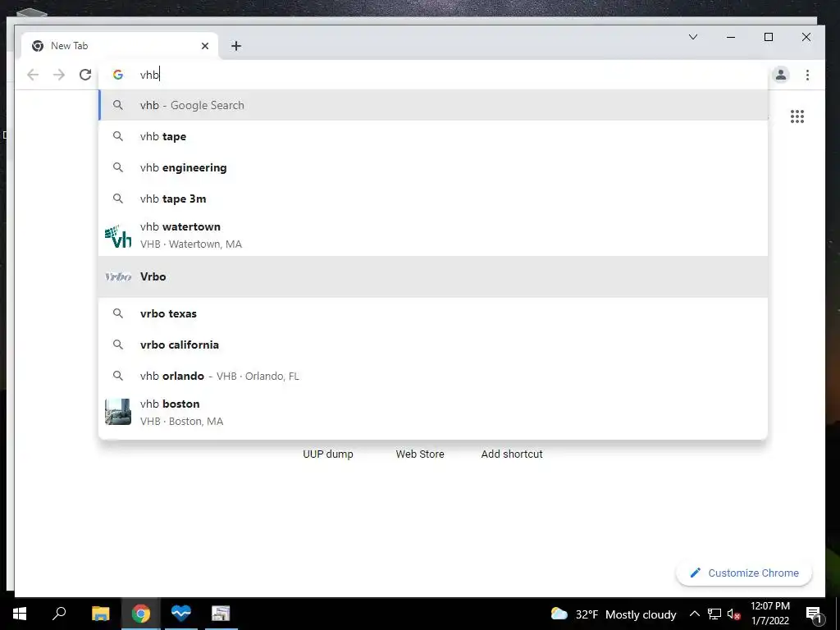The height and width of the screenshot is (630, 840).
Task: Click the muted volume tray icon
Action: 734,614
